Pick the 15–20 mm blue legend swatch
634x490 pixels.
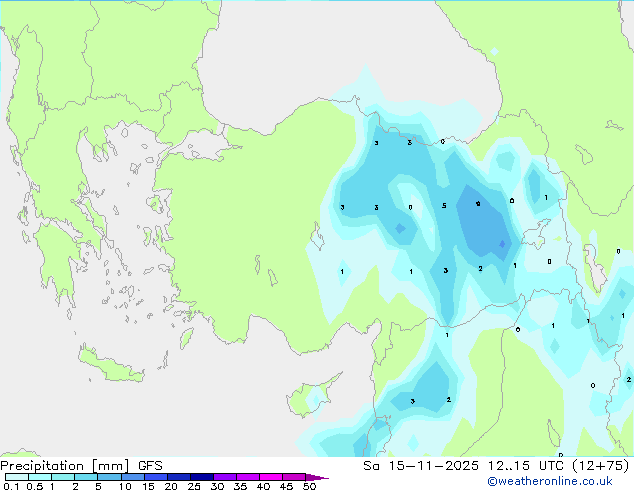point(155,477)
